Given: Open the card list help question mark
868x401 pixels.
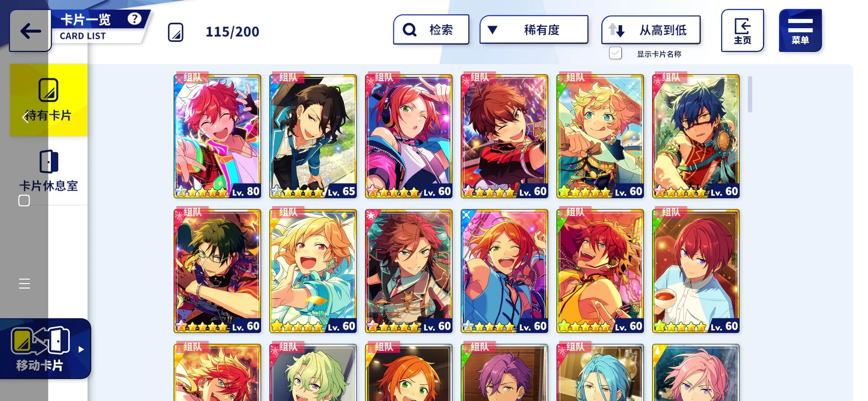Looking at the screenshot, I should (x=135, y=19).
